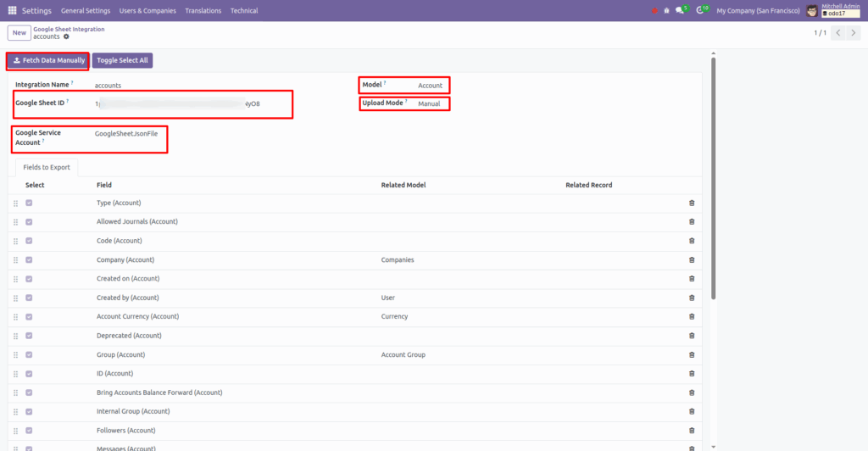Click the red debug bug icon

pos(655,10)
